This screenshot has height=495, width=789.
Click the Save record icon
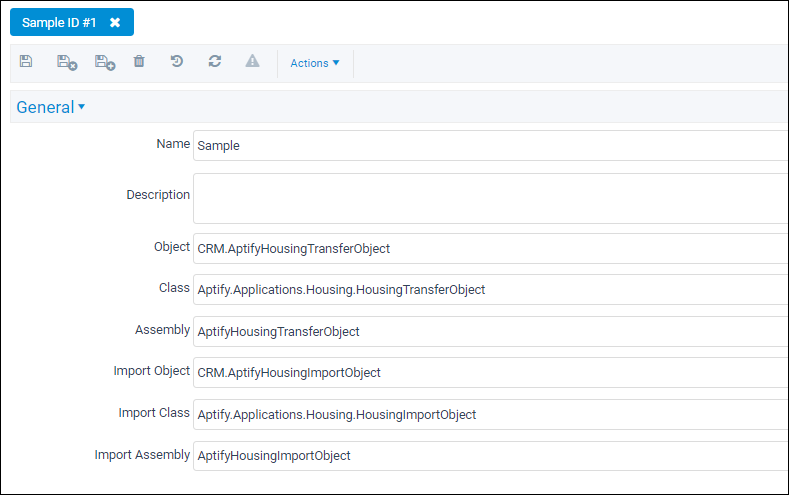pyautogui.click(x=26, y=61)
